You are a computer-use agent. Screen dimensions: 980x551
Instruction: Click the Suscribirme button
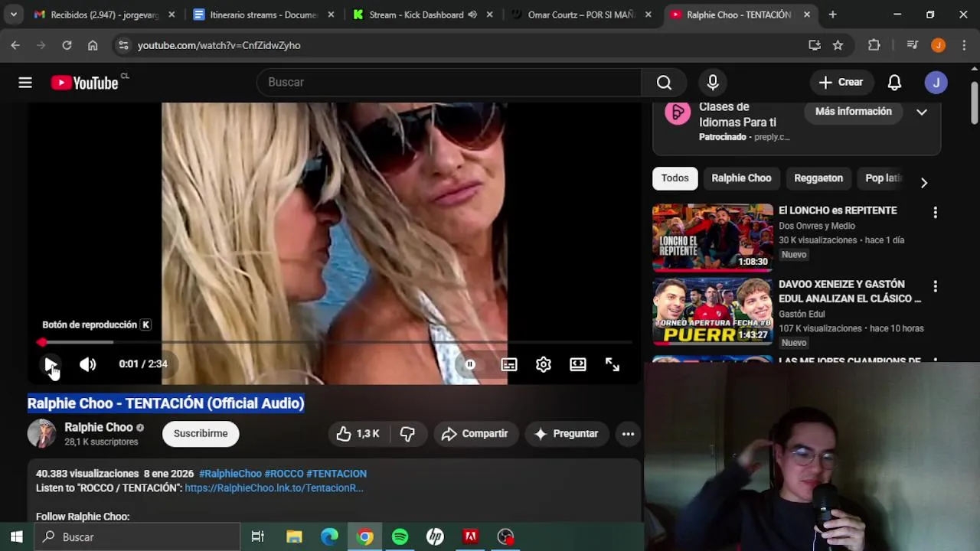click(x=201, y=434)
